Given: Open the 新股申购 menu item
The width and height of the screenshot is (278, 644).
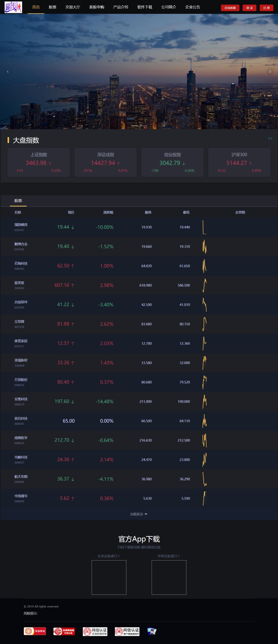Looking at the screenshot, I should pos(97,7).
